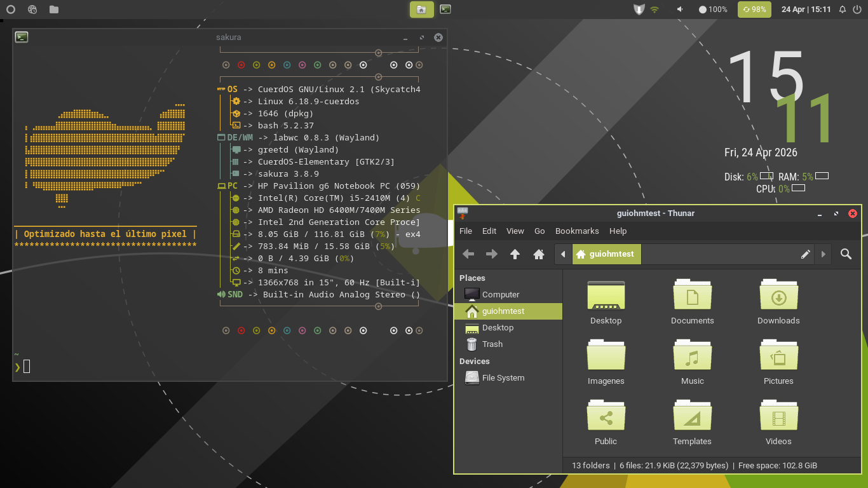Click the status bar text "Free space: 102.8 GiB"
Viewport: 868px width, 488px height.
tap(778, 466)
